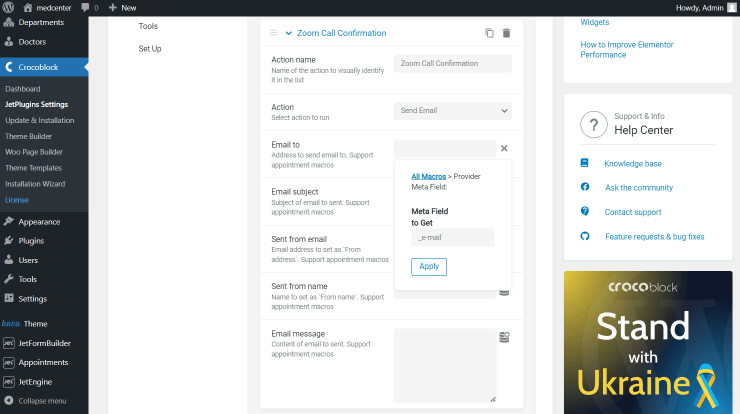The image size is (740, 414).
Task: Collapse Zoom Call Confirmation chevron
Action: click(288, 33)
